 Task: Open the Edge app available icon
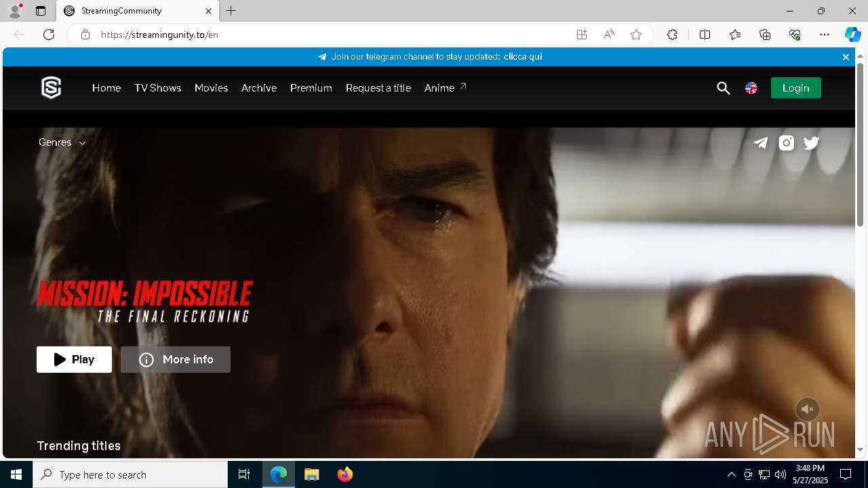pyautogui.click(x=582, y=35)
